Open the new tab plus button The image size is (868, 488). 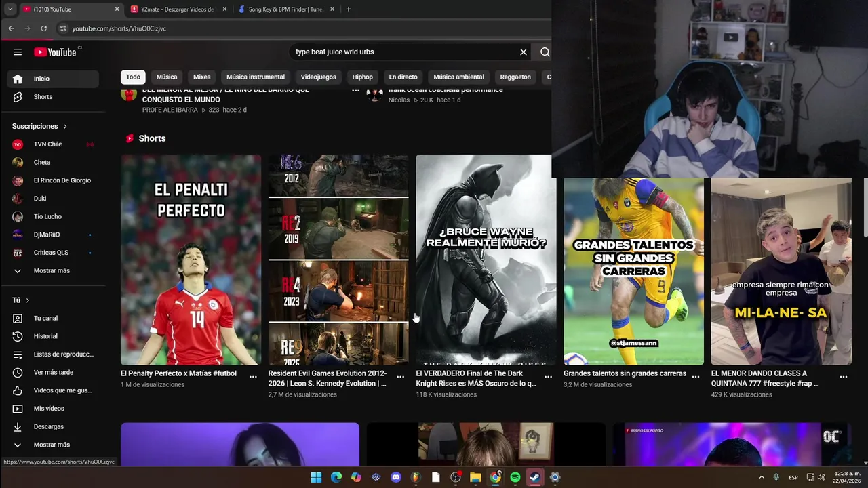click(349, 9)
